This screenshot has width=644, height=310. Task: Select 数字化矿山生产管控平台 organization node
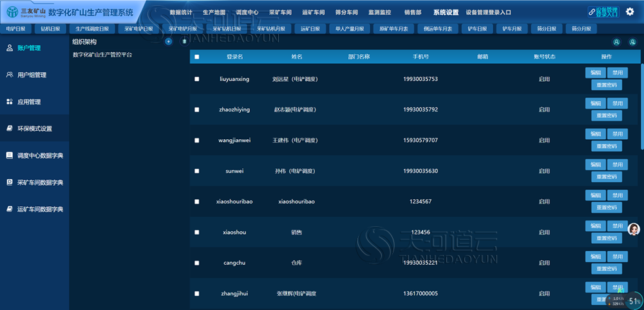click(102, 54)
